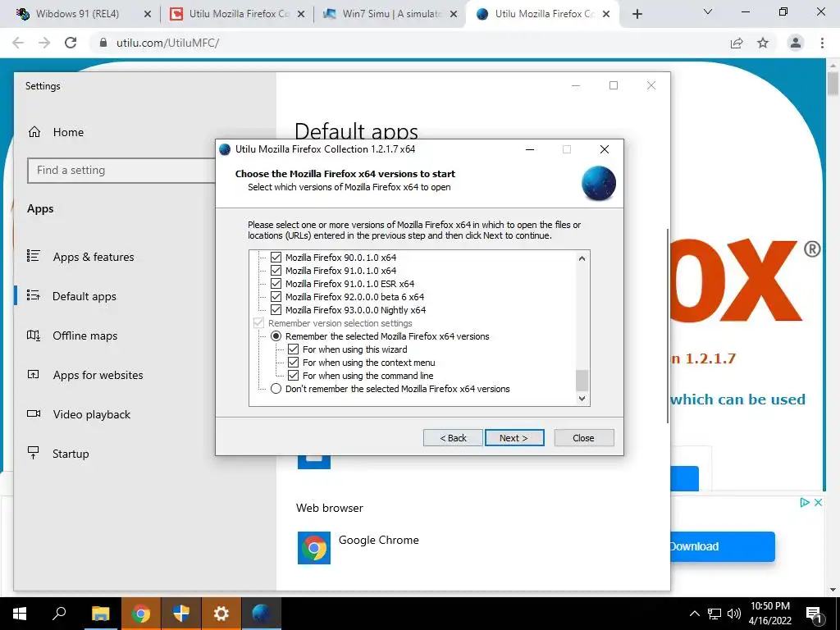Close the Wibdows 91 tab
The image size is (840, 630).
pos(148,14)
